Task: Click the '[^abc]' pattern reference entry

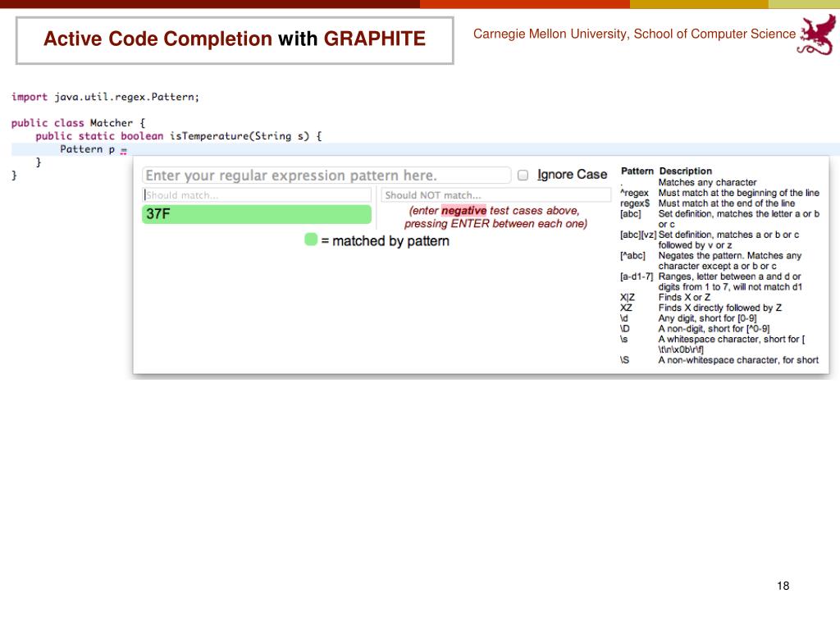Action: 632,256
